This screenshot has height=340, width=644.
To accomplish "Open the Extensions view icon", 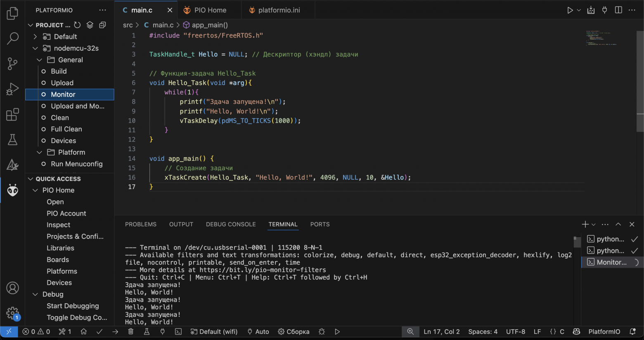I will coord(13,114).
